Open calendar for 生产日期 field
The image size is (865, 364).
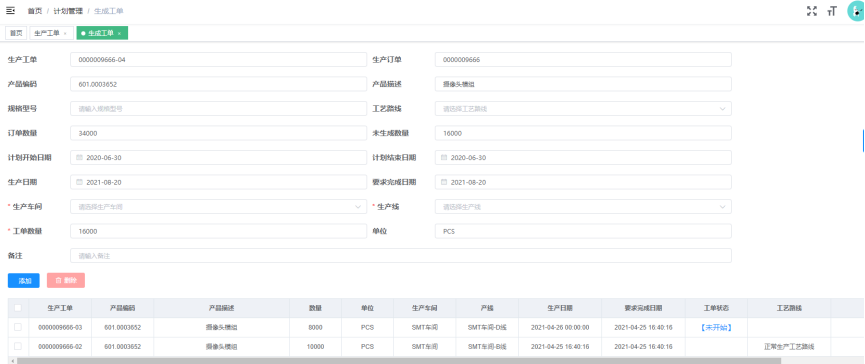click(x=79, y=182)
